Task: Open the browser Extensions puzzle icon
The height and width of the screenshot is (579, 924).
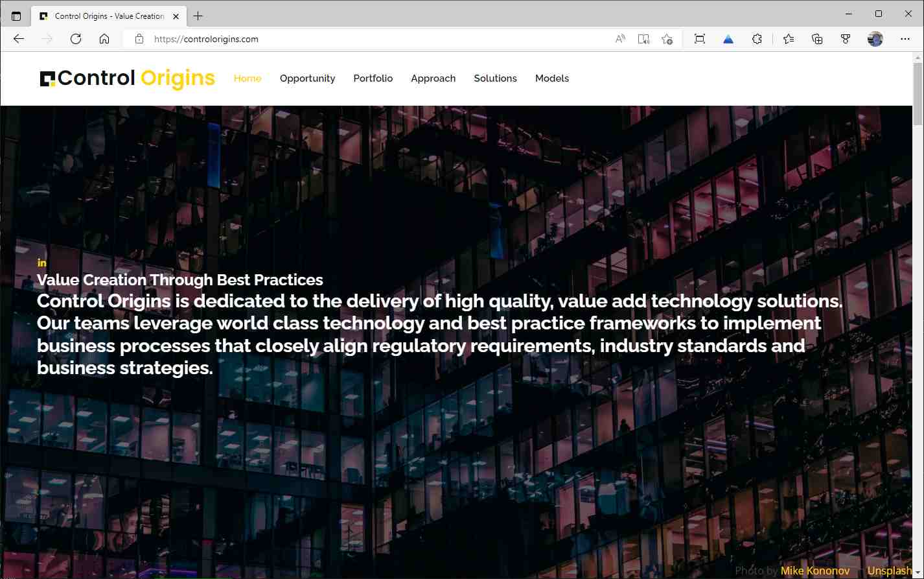Action: [x=757, y=39]
